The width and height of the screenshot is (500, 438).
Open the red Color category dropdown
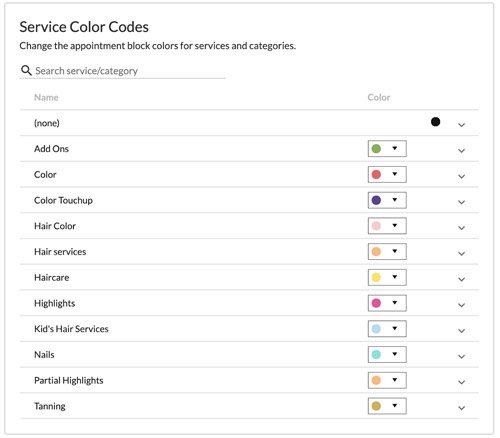387,174
